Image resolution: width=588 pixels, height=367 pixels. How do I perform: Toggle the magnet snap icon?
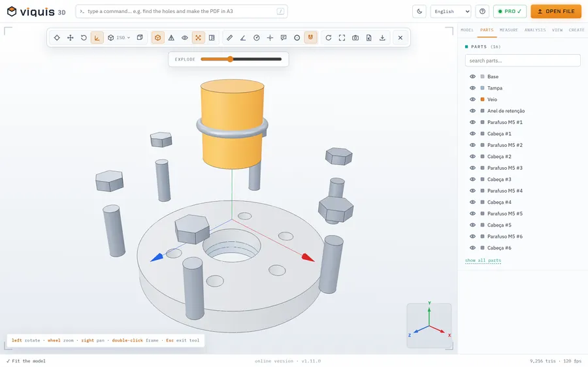[x=310, y=37]
